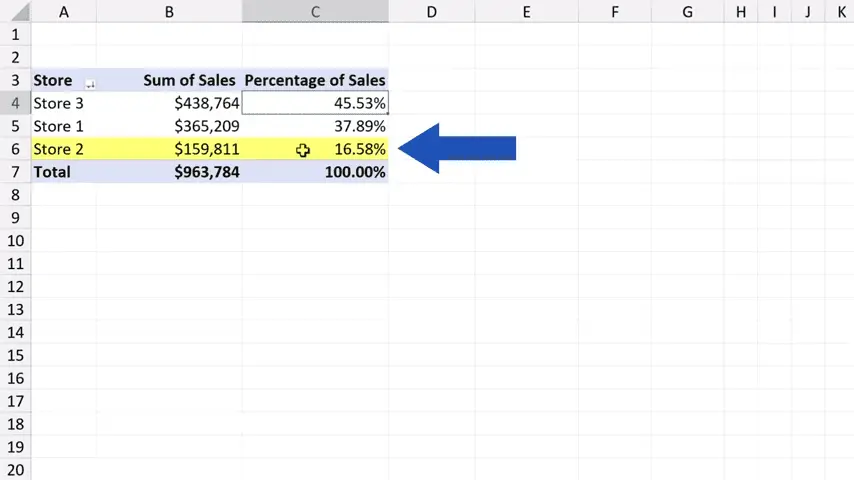Click the Select All corner triangle
The height and width of the screenshot is (480, 854).
point(15,12)
